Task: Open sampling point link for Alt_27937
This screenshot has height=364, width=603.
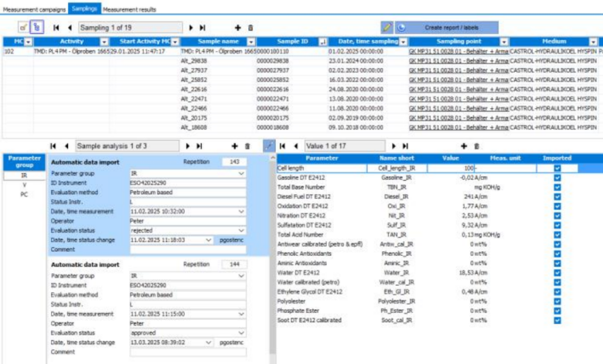Action: coord(458,70)
